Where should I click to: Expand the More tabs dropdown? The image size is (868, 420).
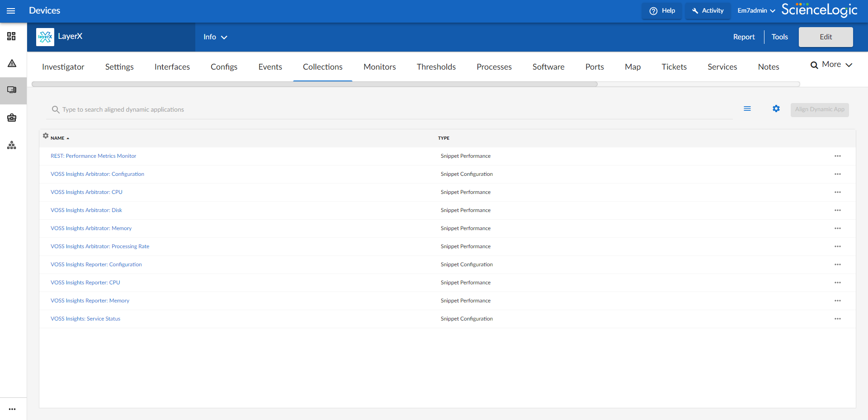pyautogui.click(x=837, y=65)
